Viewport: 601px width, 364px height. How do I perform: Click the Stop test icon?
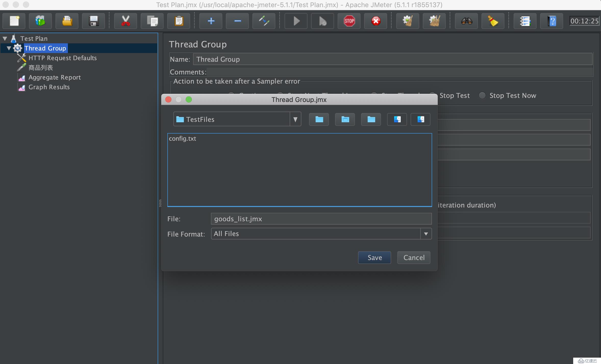[350, 21]
